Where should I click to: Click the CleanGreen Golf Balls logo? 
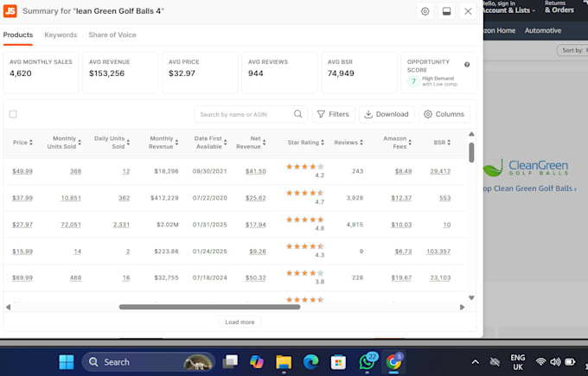pos(526,168)
